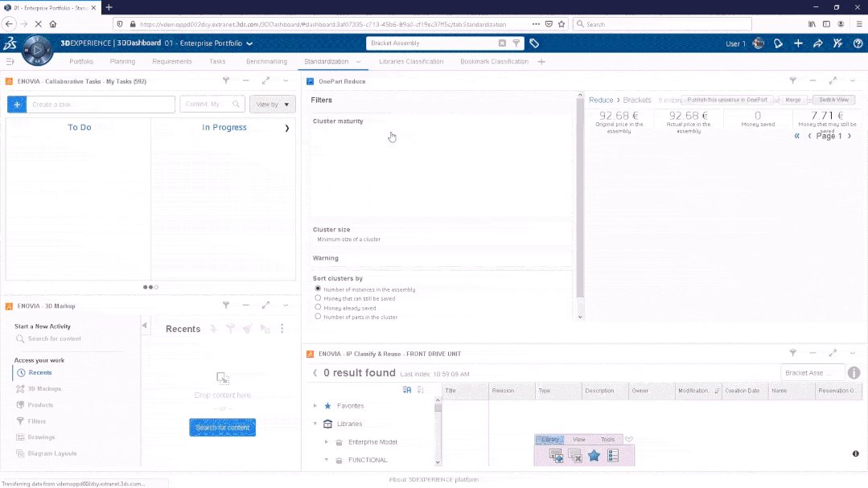868x488 pixels.
Task: Add a new dashboard tab
Action: coord(541,61)
